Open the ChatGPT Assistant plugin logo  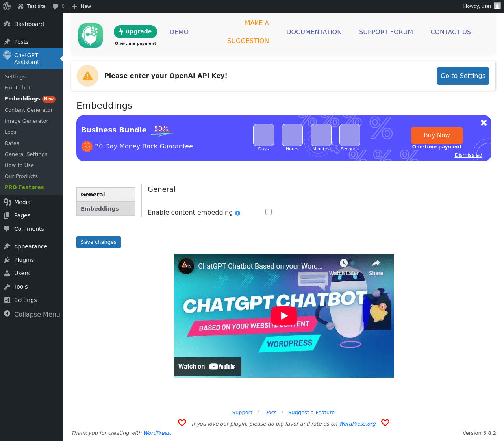point(91,35)
